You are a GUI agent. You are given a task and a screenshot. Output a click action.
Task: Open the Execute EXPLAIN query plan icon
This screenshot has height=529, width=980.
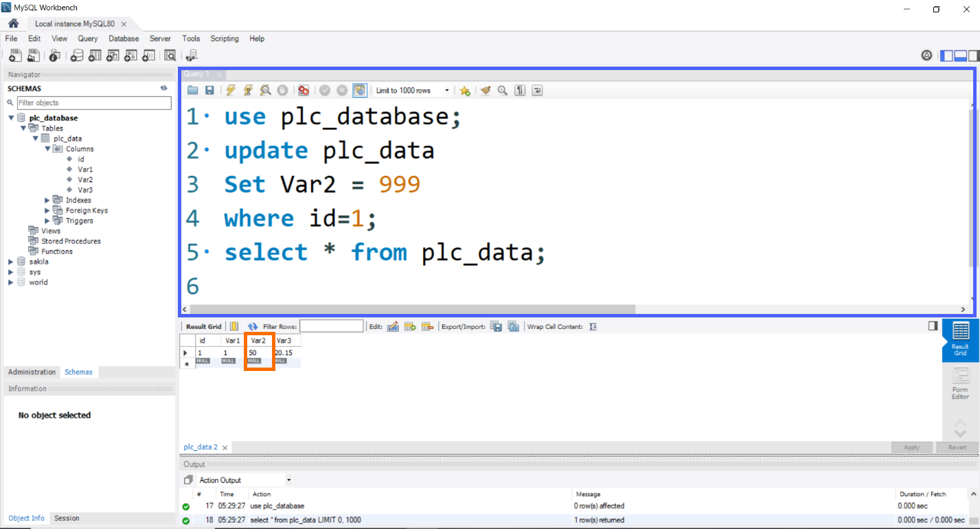[266, 90]
